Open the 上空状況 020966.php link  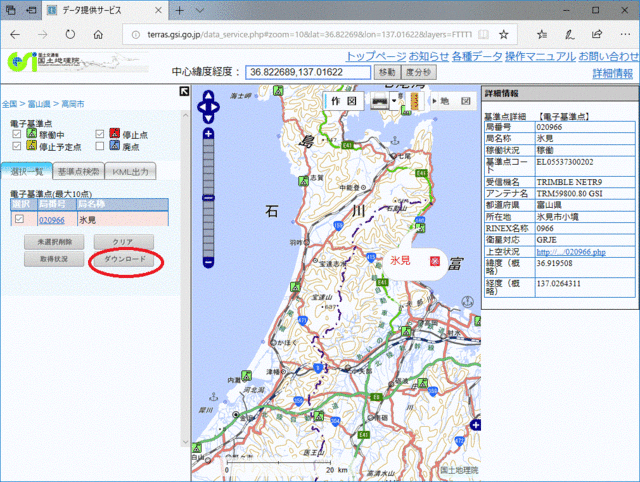(571, 252)
